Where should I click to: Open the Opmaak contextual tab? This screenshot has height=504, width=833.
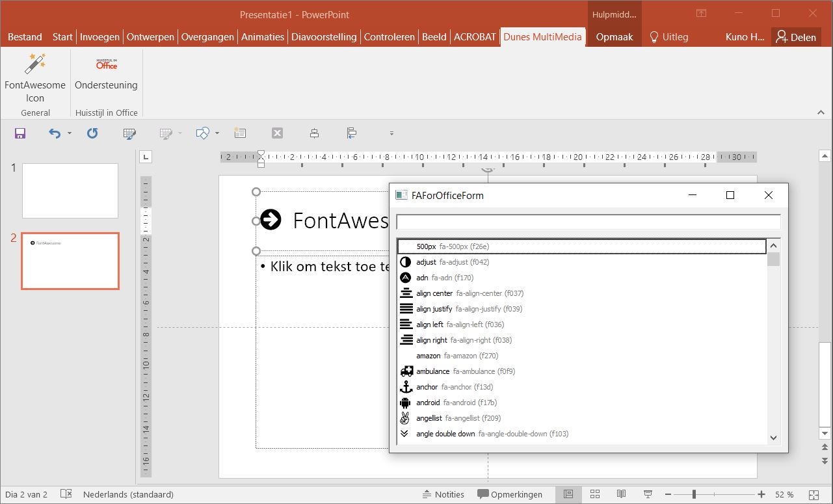click(x=615, y=37)
